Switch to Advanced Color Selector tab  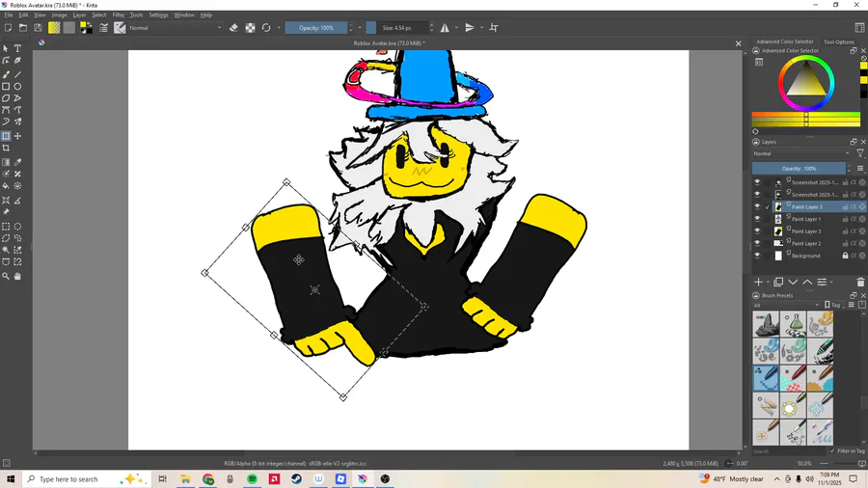pos(784,41)
